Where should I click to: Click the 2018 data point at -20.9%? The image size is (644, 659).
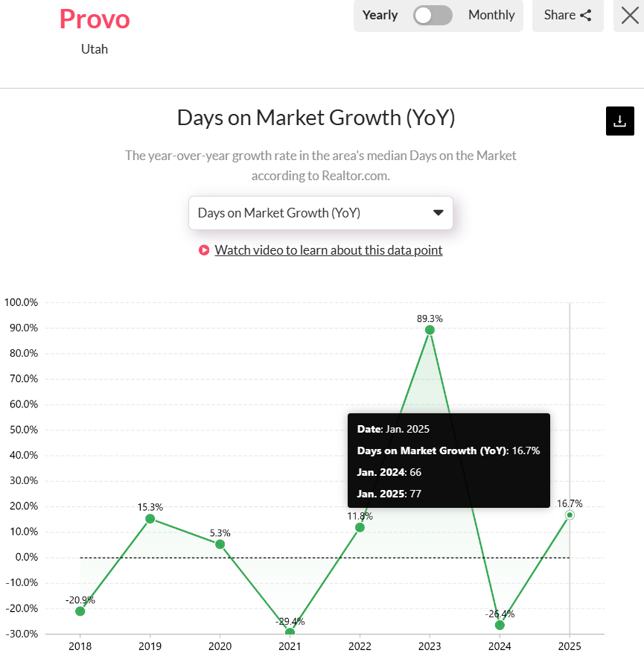point(80,611)
